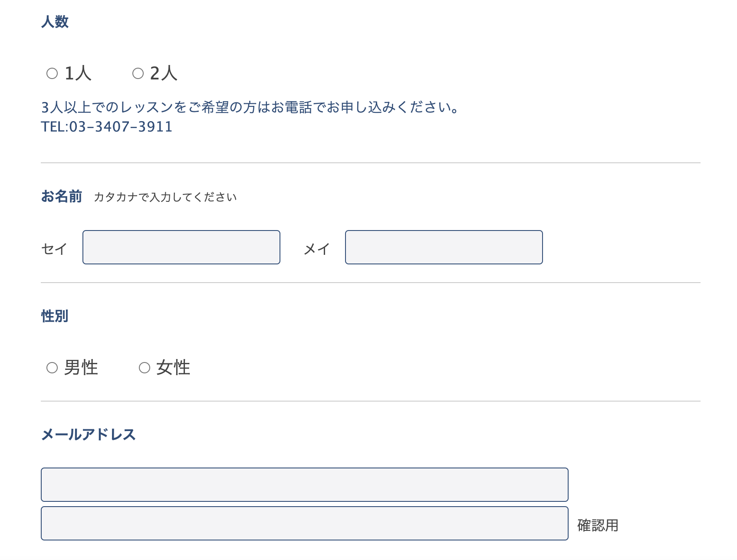Focus the メイ name input field
The height and width of the screenshot is (560, 737).
point(444,247)
